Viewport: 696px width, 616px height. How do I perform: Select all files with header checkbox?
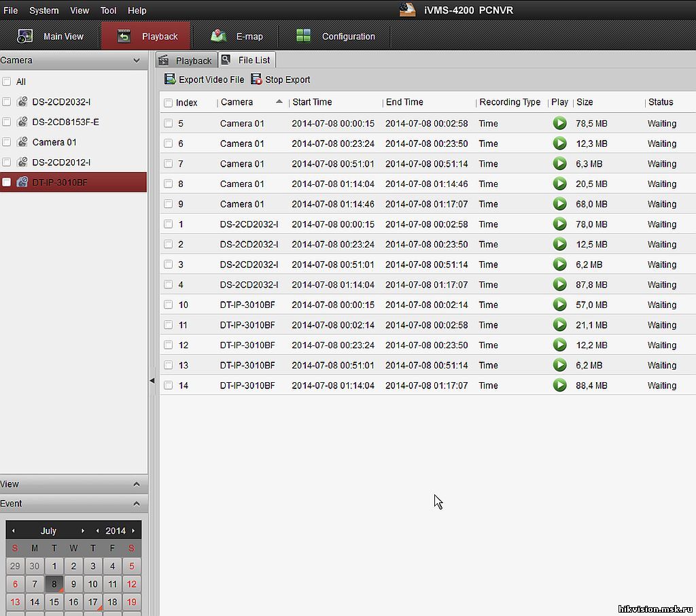click(169, 103)
